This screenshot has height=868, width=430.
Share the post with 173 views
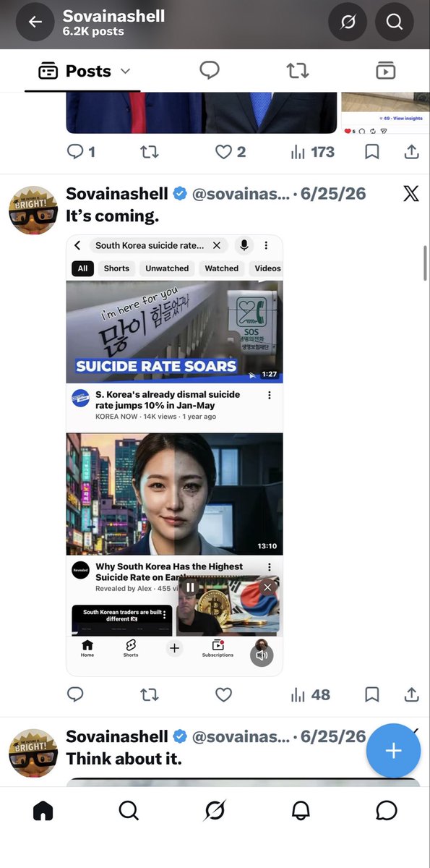pos(411,152)
